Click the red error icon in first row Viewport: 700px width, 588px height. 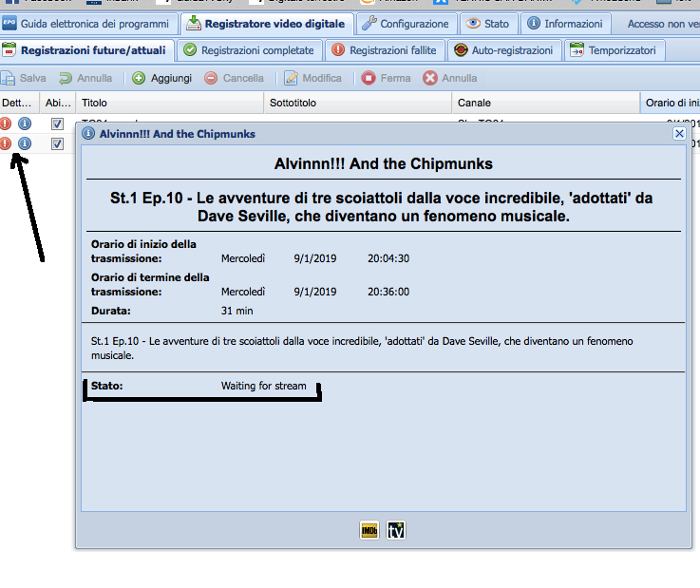click(5, 123)
